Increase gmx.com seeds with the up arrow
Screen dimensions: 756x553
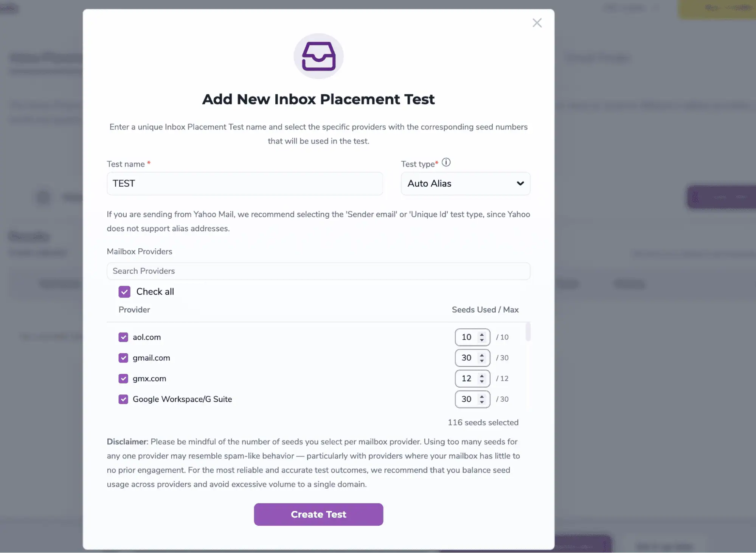click(481, 375)
